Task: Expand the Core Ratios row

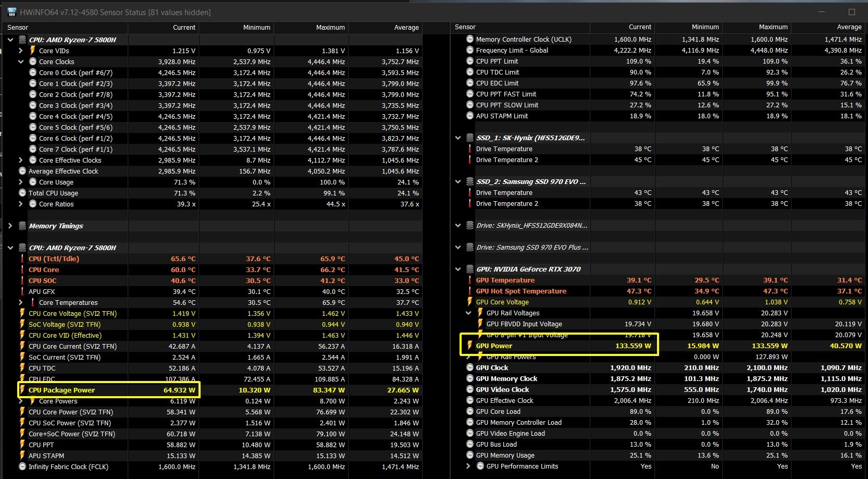Action: 20,204
